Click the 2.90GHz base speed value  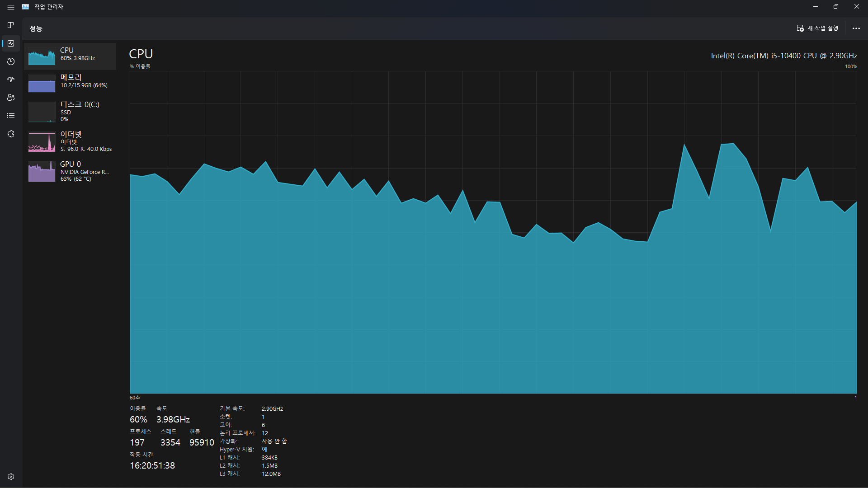coord(272,409)
